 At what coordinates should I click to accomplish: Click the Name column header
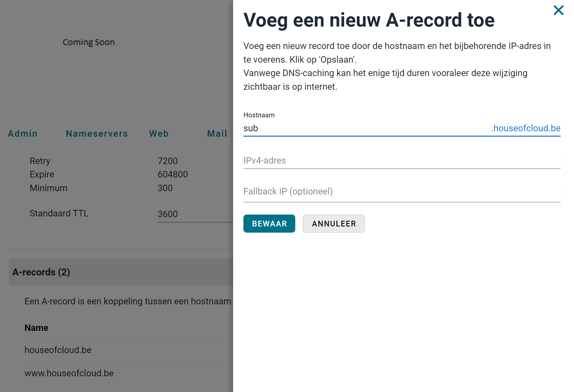[x=36, y=328]
